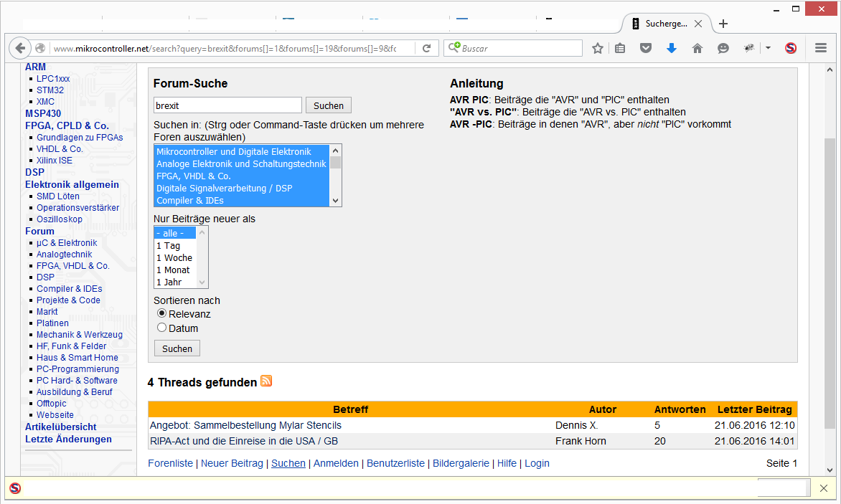Screen dimensions: 841x504
Task: Select the Relevanz sort option
Action: tap(161, 313)
